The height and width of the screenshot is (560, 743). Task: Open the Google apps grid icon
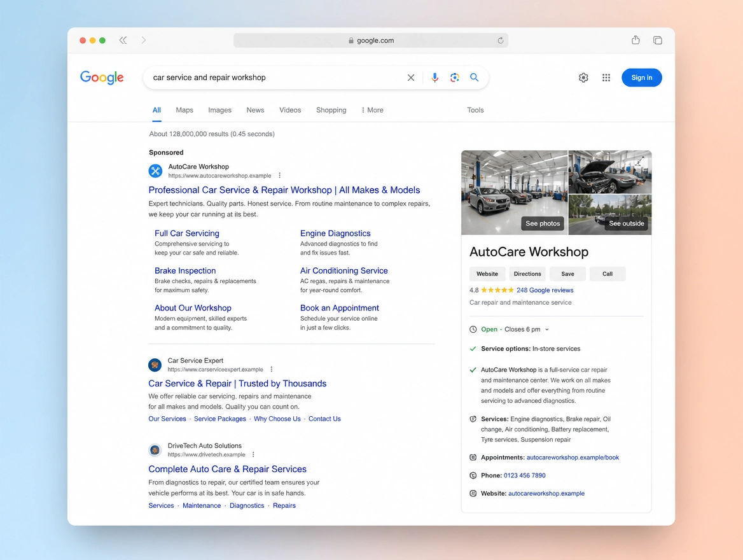pyautogui.click(x=606, y=78)
